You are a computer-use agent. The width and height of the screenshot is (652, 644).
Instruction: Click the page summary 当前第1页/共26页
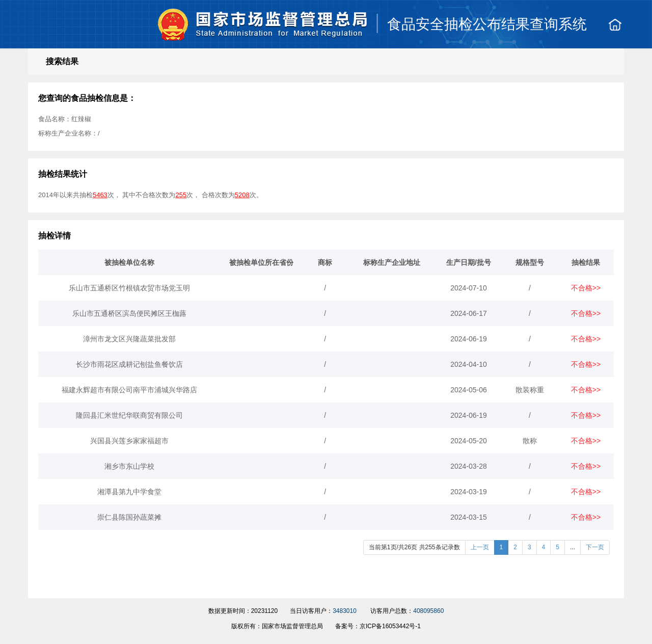point(414,548)
